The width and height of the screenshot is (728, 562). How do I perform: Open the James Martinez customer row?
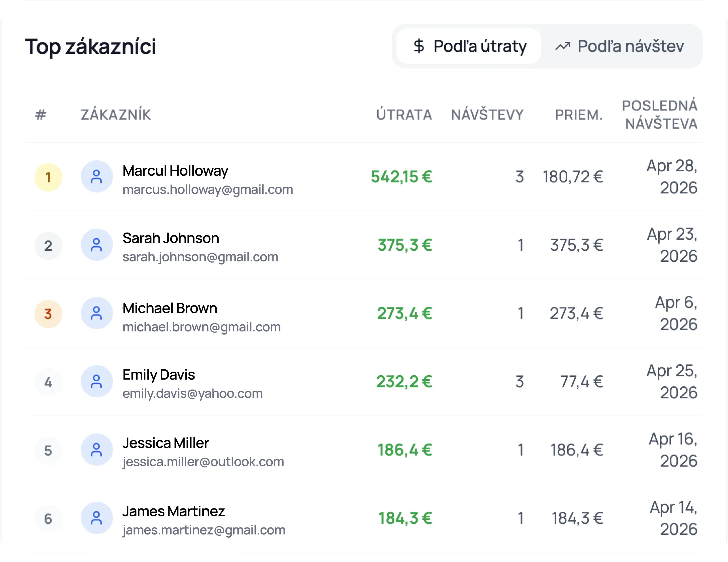[364, 518]
